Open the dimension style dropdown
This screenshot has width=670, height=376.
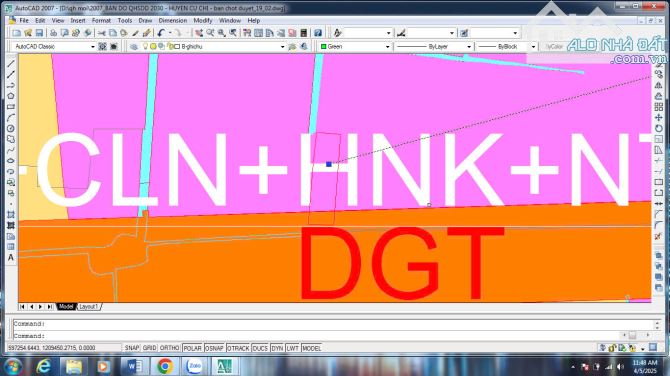pos(431,33)
